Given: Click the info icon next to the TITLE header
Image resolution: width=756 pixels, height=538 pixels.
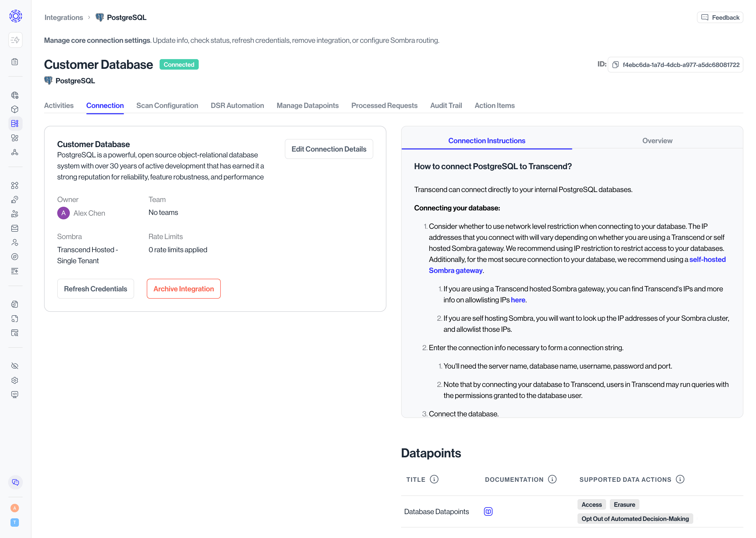Looking at the screenshot, I should pos(434,479).
